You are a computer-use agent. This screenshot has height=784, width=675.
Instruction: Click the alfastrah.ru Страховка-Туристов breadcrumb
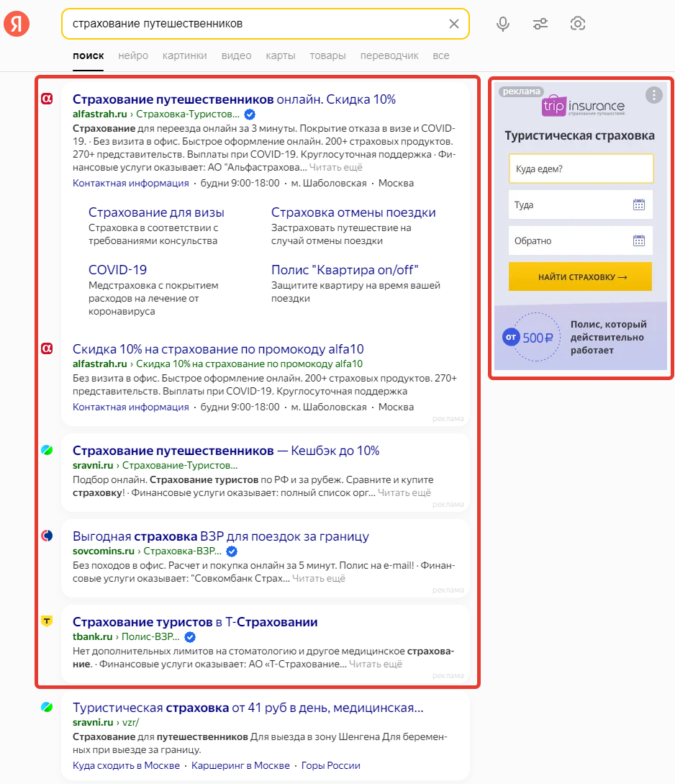point(156,114)
